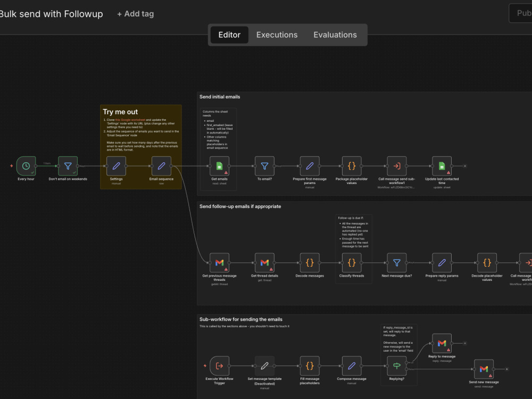Image resolution: width=532 pixels, height=399 pixels.
Task: Switch to the Executions tab
Action: (x=277, y=35)
